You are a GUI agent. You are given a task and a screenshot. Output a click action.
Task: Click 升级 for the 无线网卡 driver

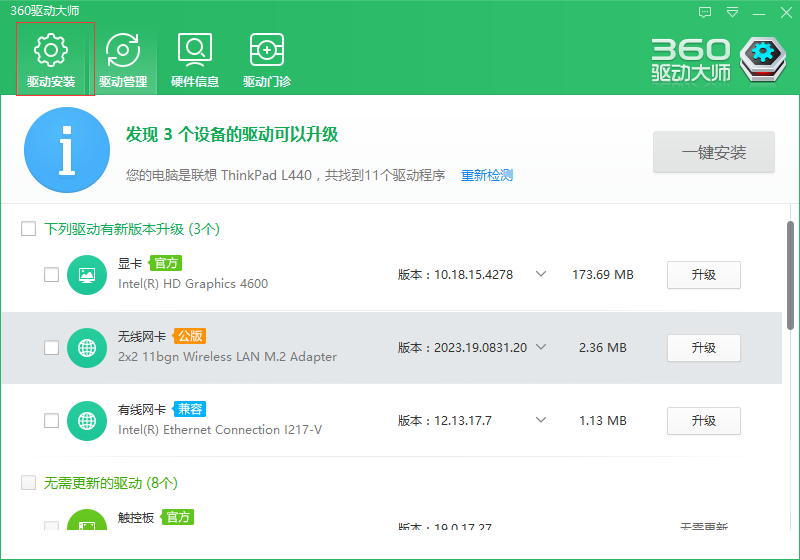click(x=704, y=348)
